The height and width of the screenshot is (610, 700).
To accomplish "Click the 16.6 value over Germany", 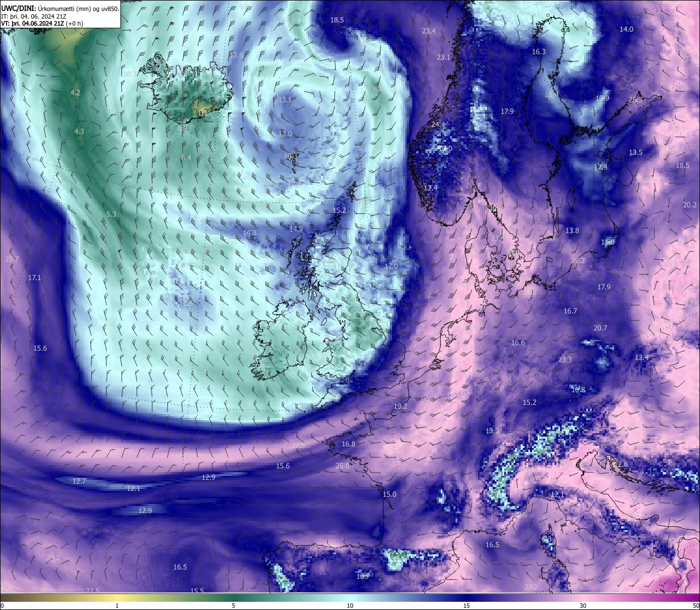I will [518, 343].
